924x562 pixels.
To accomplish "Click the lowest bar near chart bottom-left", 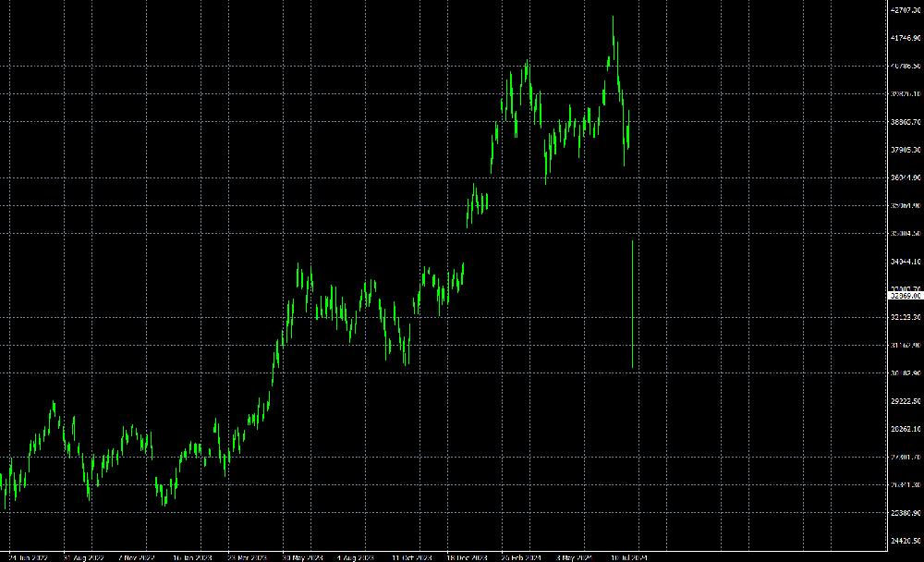I will pos(6,497).
